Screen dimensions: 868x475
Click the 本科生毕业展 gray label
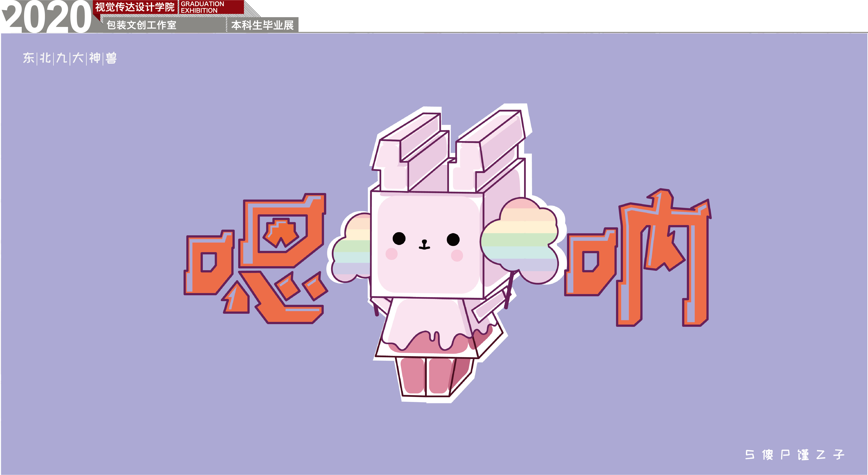(x=262, y=25)
